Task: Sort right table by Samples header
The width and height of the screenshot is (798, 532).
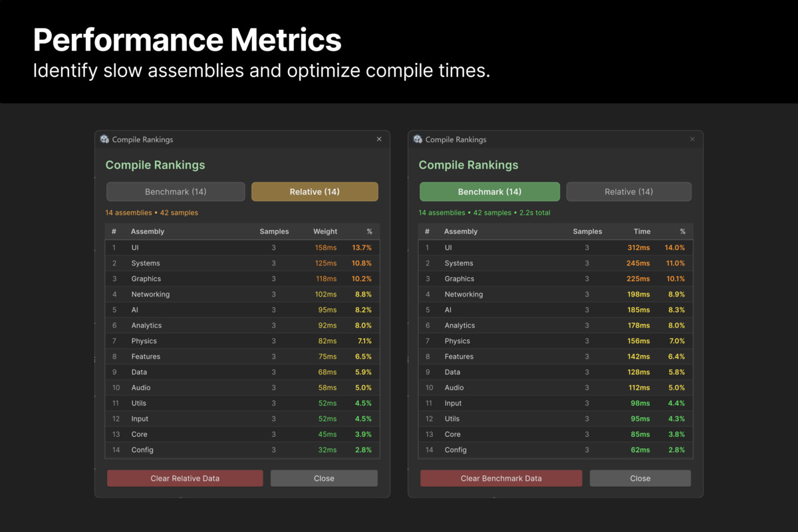Action: pos(587,231)
